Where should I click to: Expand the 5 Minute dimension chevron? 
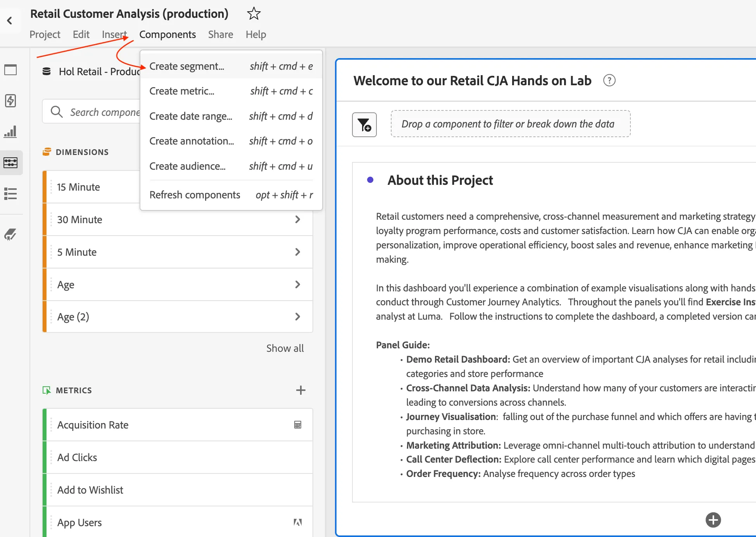click(298, 252)
